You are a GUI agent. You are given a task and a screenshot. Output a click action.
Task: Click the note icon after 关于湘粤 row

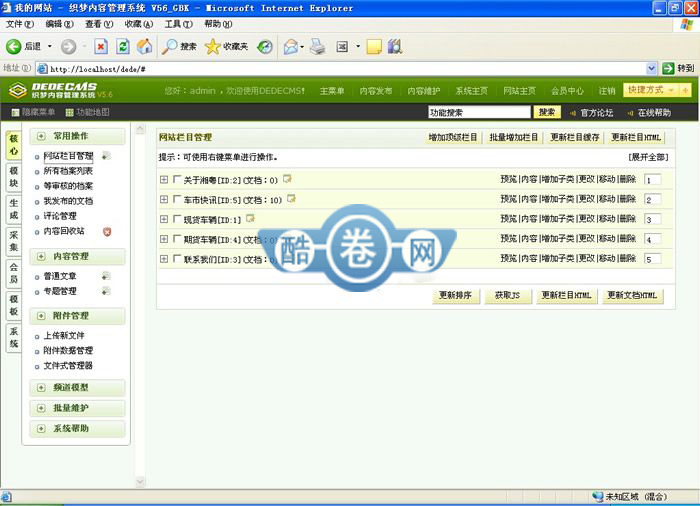point(288,179)
